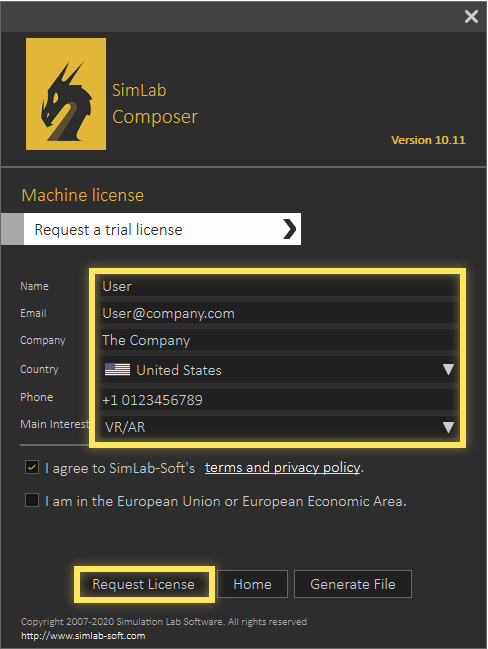The width and height of the screenshot is (488, 649).
Task: Tick the terms and privacy agreement checkbox
Action: [32, 467]
